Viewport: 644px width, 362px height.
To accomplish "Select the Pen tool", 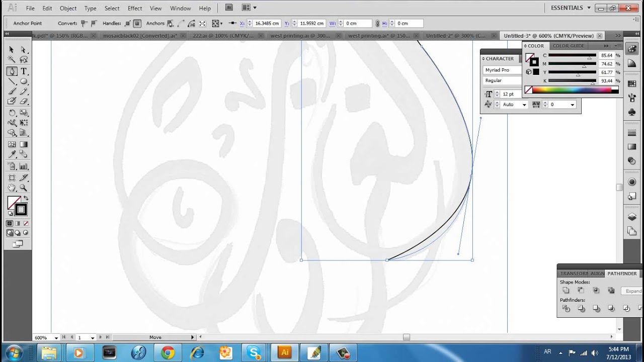I will [x=12, y=71].
